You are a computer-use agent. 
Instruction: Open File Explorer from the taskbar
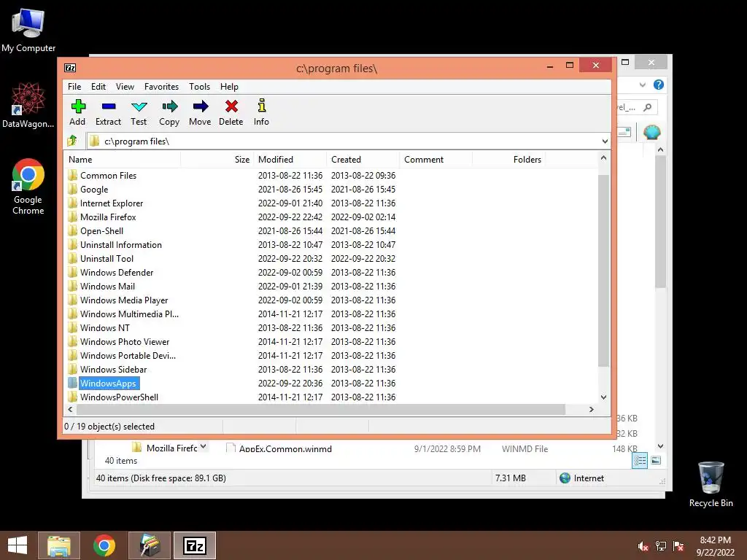59,545
